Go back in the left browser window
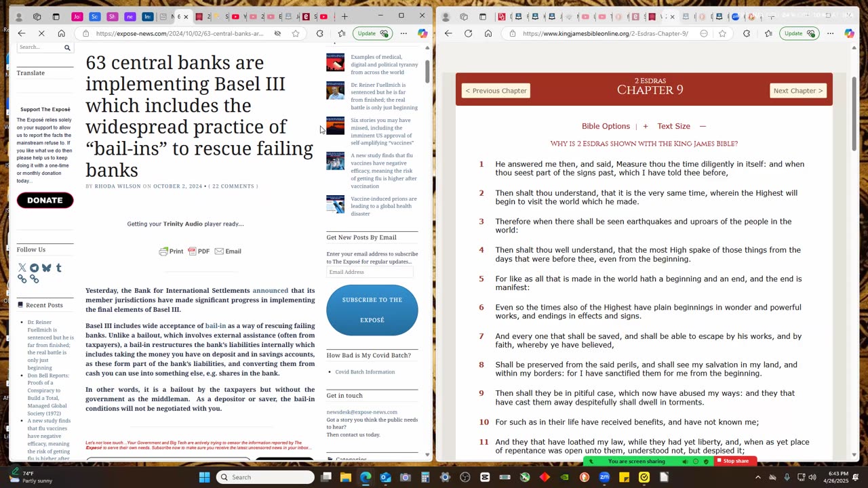The width and height of the screenshot is (868, 488). (x=22, y=33)
